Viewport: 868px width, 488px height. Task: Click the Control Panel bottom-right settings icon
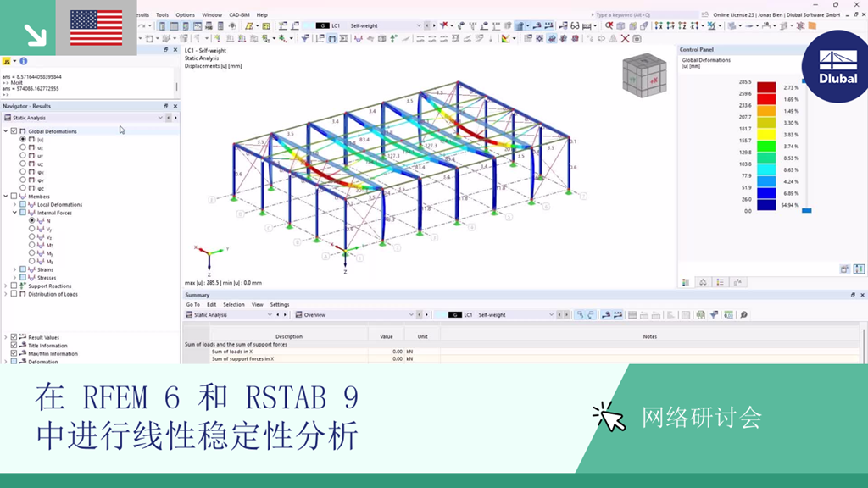tap(859, 269)
